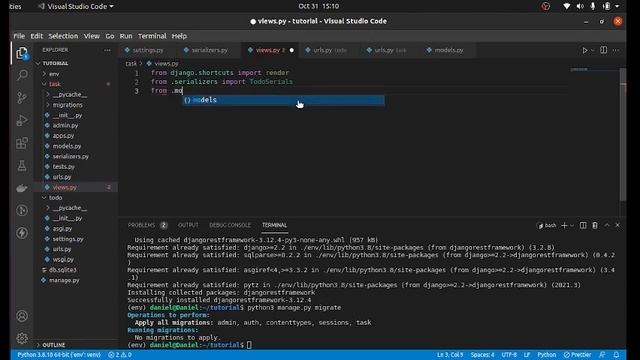Open network Wi-Fi indicator in top bar
Screen dimensions: 640x360
[x=567, y=6]
